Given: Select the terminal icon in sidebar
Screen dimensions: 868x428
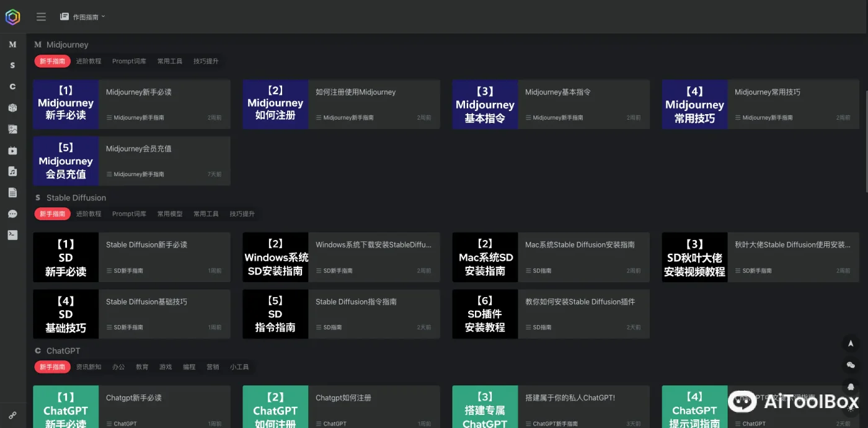Looking at the screenshot, I should (x=12, y=234).
